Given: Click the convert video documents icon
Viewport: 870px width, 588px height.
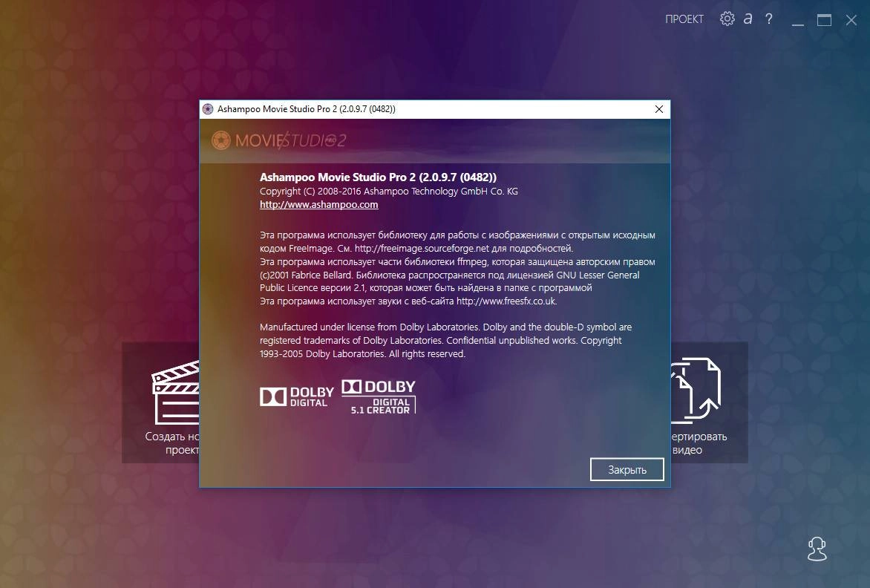Looking at the screenshot, I should pos(696,390).
